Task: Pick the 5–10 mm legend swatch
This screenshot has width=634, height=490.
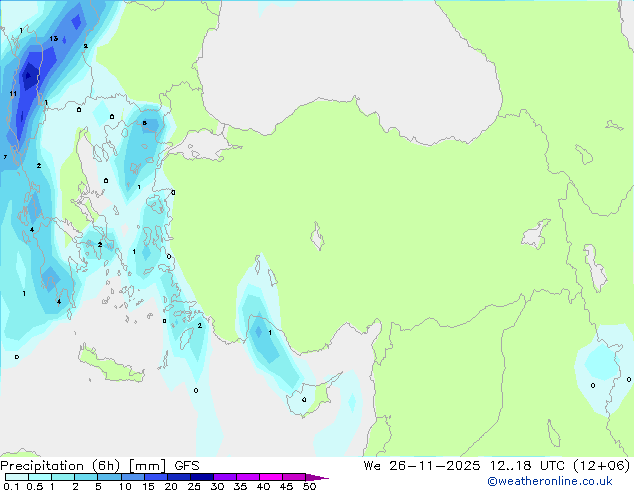Action: (x=110, y=477)
